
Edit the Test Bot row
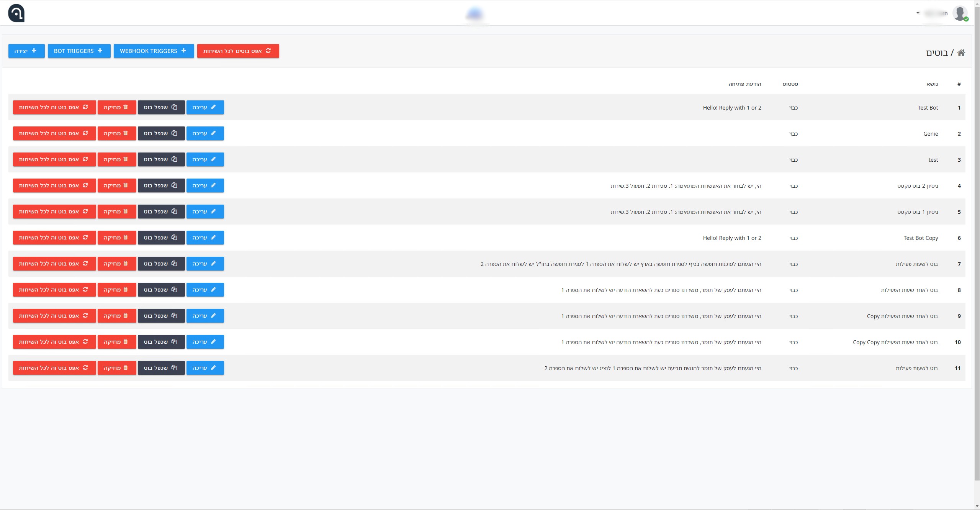tap(205, 108)
